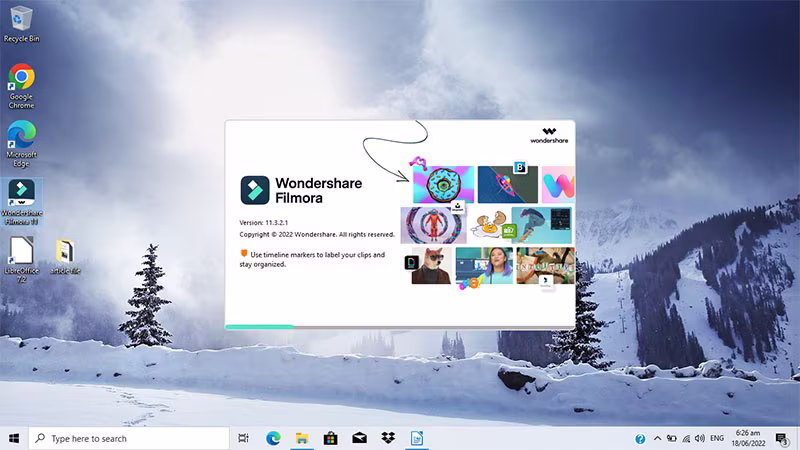Select the LibreOffice 7.2 desktop shortcut
The width and height of the screenshot is (800, 450).
coord(21,260)
